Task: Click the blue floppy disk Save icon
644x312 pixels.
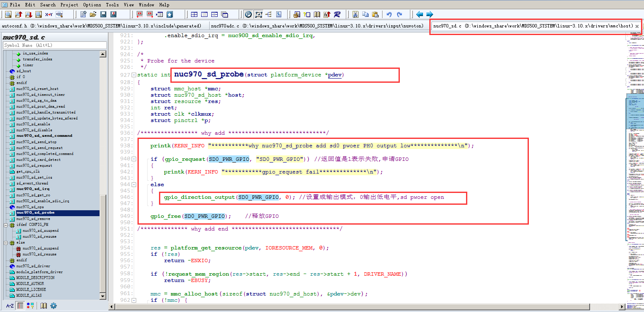Action: pos(103,14)
